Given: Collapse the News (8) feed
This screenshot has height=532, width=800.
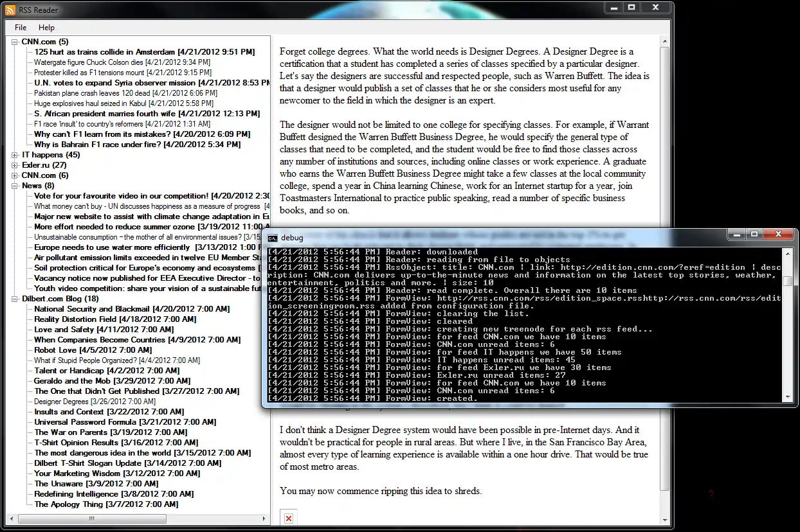Looking at the screenshot, I should pos(15,186).
